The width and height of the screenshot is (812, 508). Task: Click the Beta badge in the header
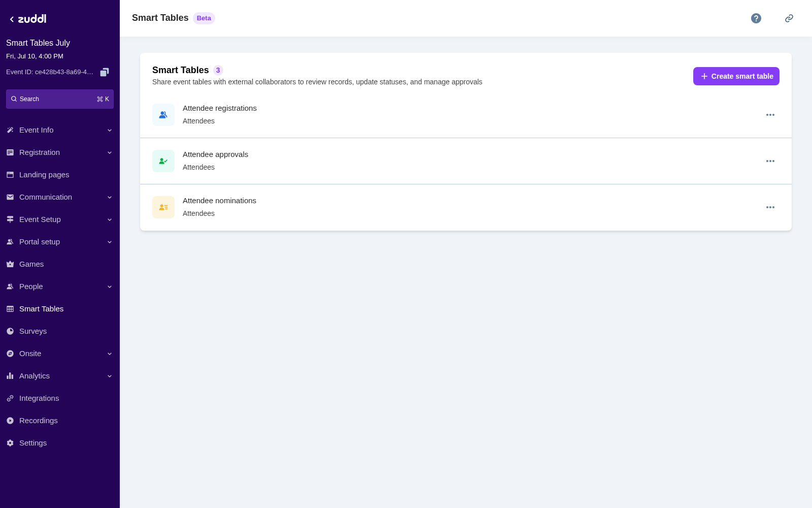tap(204, 18)
